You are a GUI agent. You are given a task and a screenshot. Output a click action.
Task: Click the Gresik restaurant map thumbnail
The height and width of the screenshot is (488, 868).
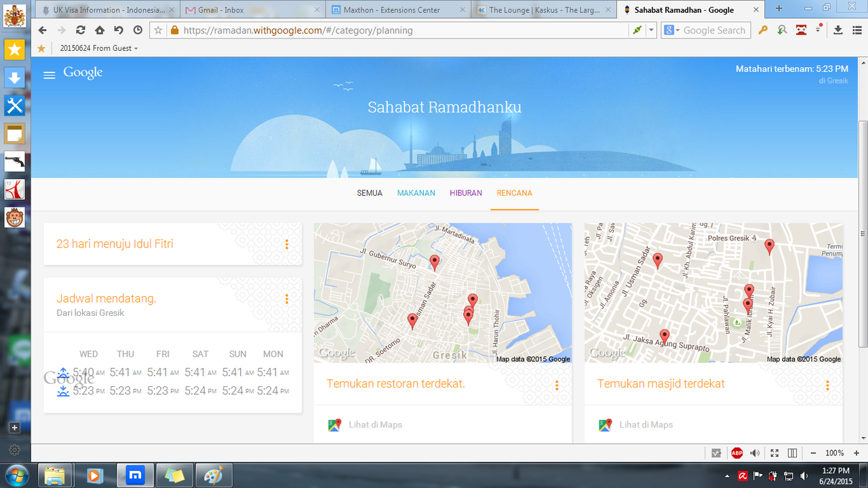443,293
